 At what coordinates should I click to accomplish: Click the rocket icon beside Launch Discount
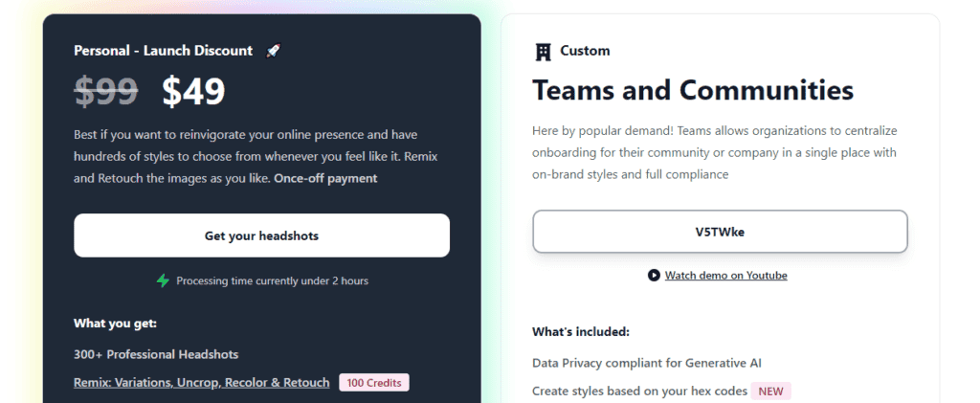tap(274, 51)
